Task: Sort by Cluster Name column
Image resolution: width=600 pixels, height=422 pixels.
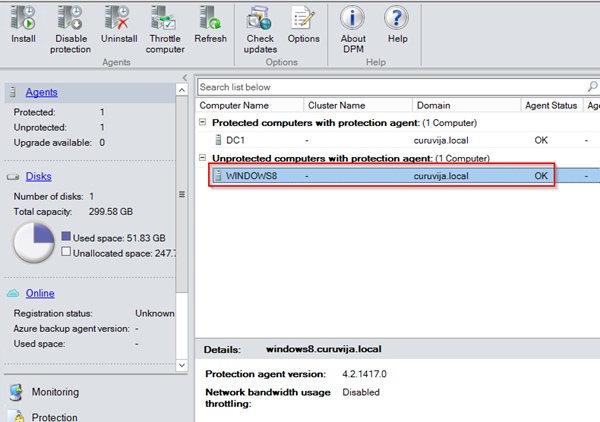Action: click(358, 105)
